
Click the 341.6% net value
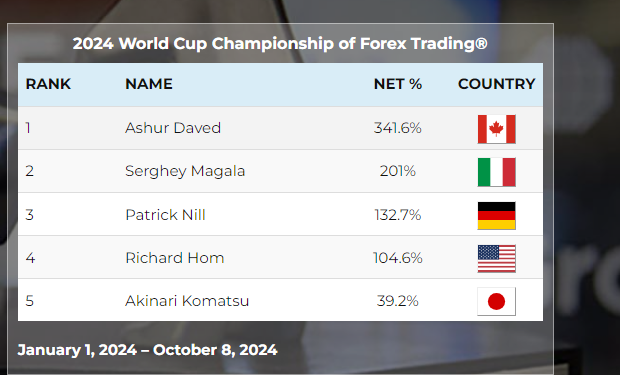pos(398,128)
